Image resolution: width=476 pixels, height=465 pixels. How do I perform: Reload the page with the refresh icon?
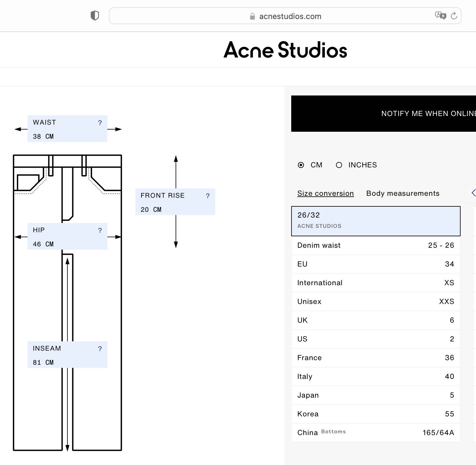[x=454, y=16]
